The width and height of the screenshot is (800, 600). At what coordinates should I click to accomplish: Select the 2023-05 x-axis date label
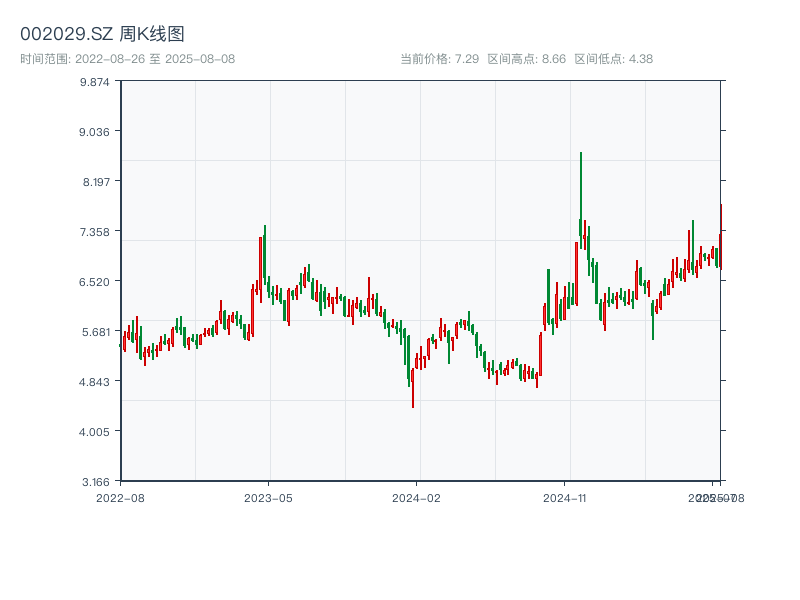point(269,497)
